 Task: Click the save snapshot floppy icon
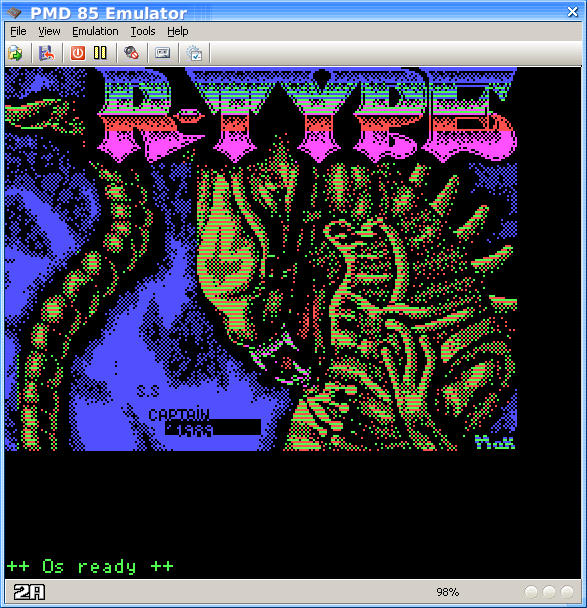point(47,53)
